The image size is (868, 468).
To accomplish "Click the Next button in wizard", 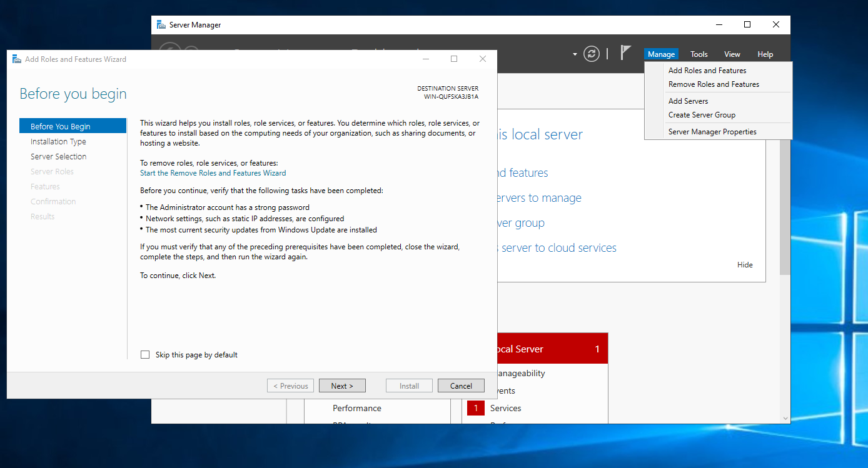I will [x=342, y=386].
